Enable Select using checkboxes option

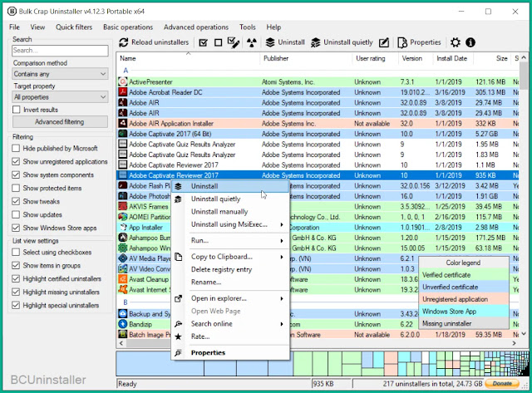pyautogui.click(x=16, y=252)
